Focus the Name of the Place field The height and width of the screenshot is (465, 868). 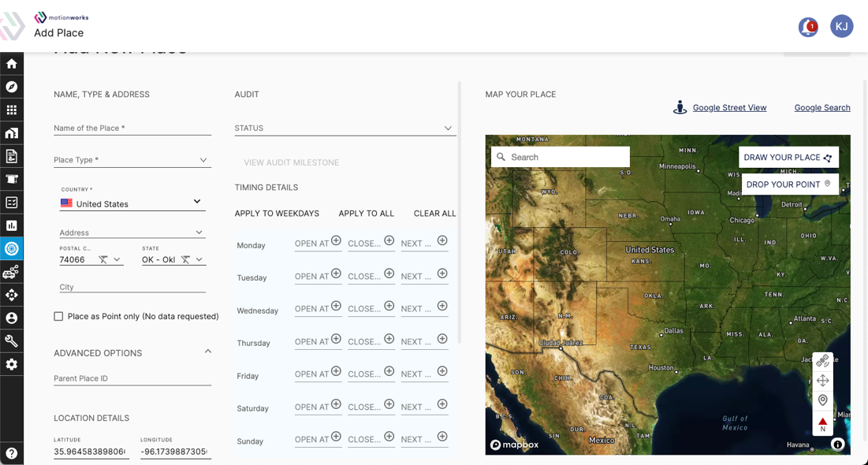[132, 128]
